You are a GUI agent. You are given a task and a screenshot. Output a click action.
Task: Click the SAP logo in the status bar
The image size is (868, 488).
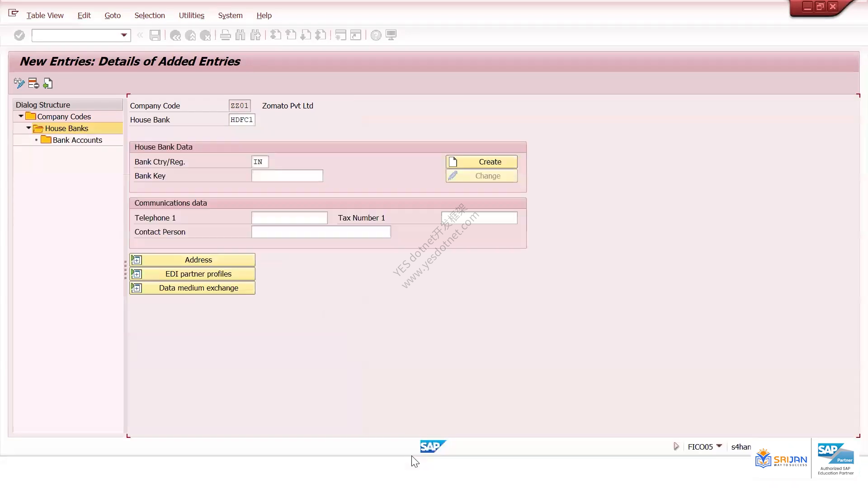click(433, 446)
